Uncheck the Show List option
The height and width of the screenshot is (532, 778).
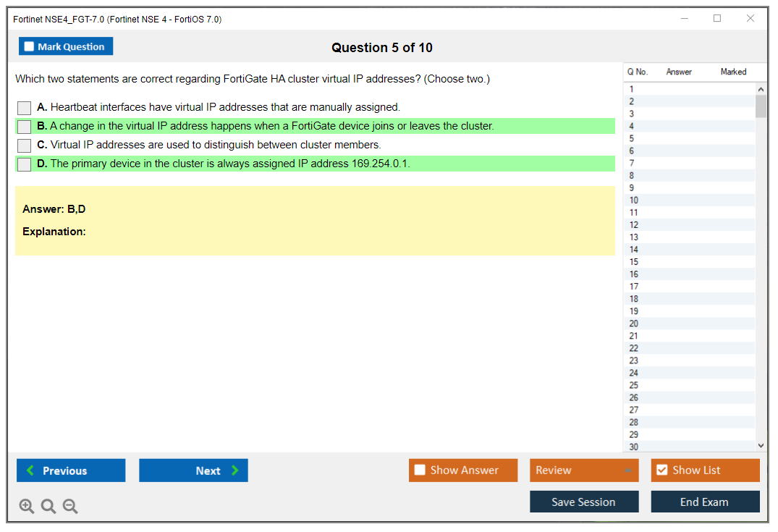coord(661,470)
